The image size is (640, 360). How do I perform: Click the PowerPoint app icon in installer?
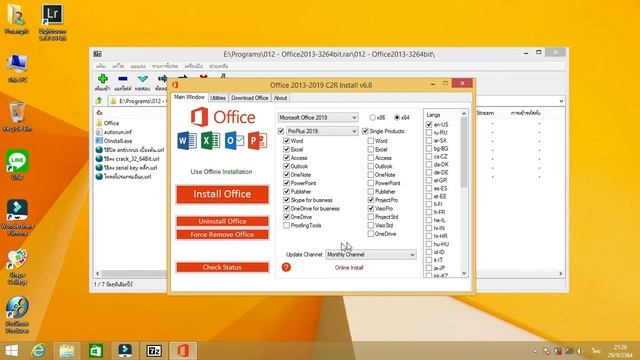coord(257,141)
